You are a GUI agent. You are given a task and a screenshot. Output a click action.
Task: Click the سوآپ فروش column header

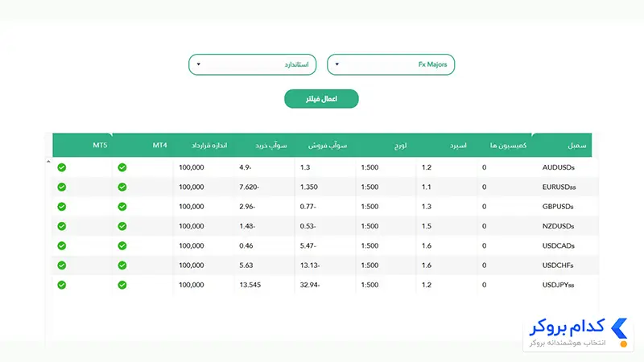pos(328,146)
